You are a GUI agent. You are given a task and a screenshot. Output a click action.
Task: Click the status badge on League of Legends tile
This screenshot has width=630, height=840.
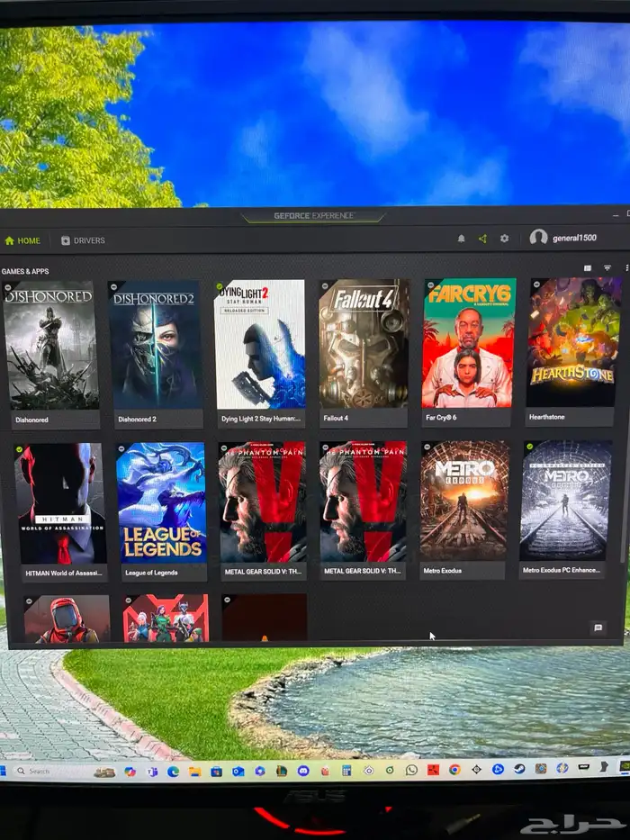pyautogui.click(x=121, y=448)
